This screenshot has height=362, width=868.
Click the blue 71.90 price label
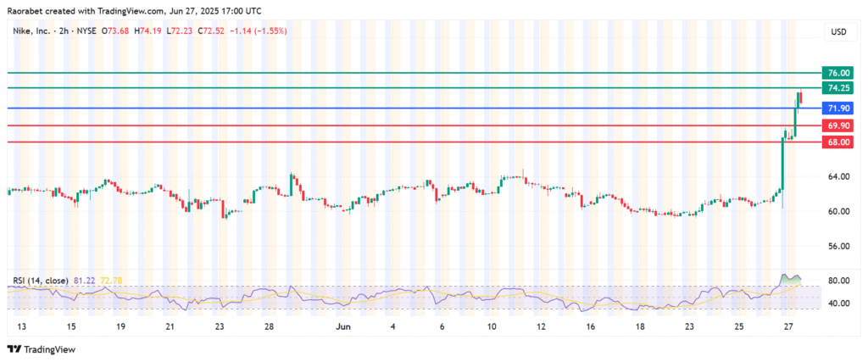(837, 109)
